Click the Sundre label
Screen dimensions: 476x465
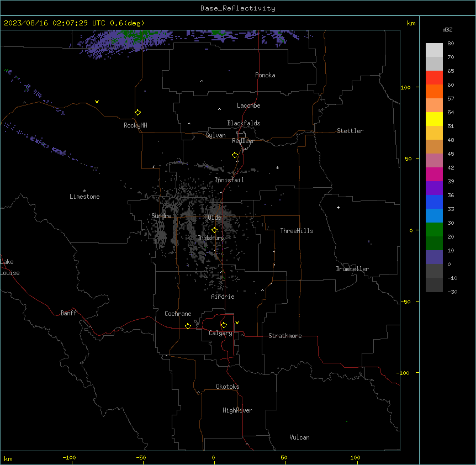point(161,216)
